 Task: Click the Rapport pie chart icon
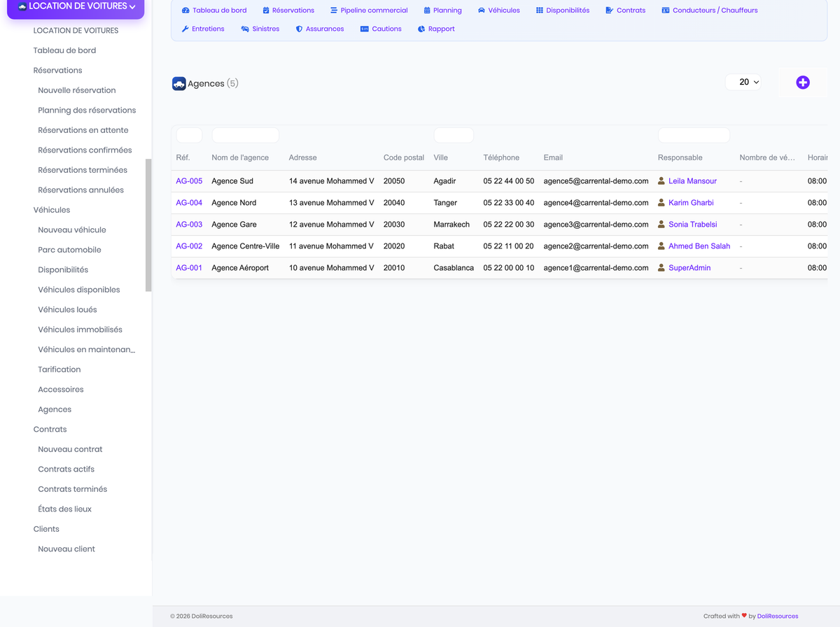point(421,29)
